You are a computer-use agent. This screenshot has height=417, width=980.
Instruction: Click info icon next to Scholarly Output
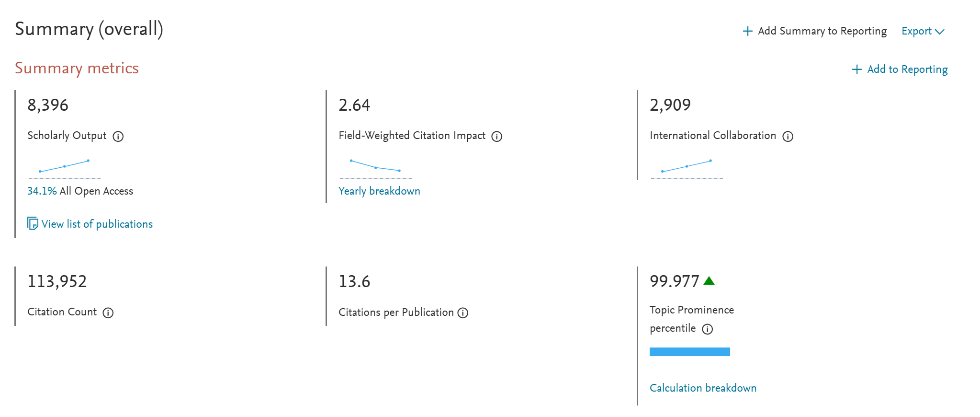click(x=118, y=137)
